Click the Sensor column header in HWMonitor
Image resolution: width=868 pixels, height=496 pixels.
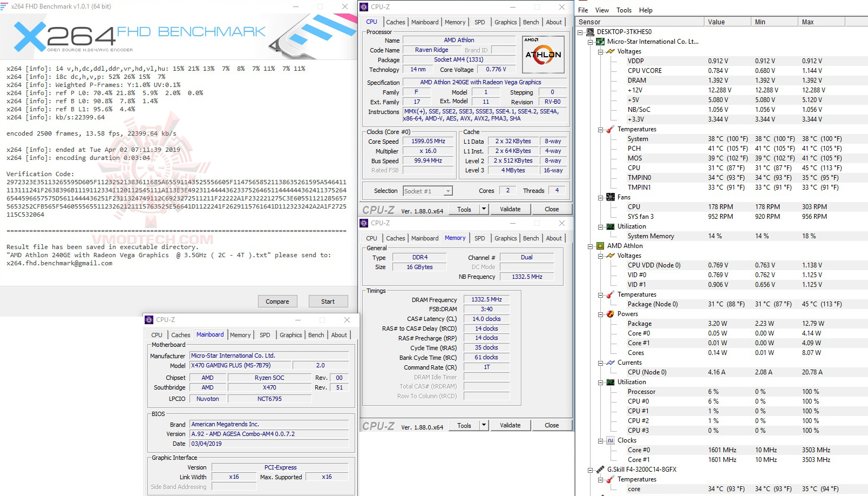[640, 22]
